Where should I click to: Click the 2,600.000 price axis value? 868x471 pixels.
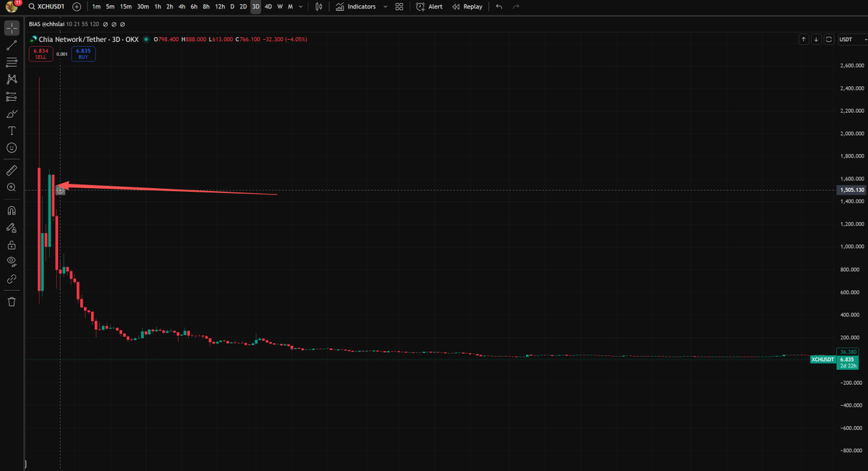pyautogui.click(x=851, y=66)
